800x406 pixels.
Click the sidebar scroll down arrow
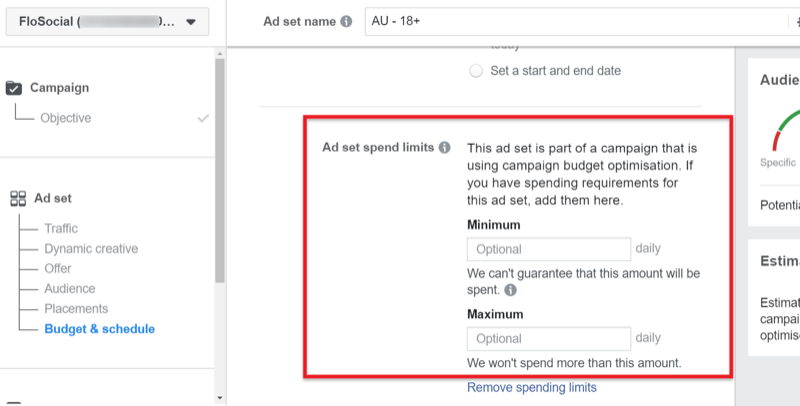point(220,398)
